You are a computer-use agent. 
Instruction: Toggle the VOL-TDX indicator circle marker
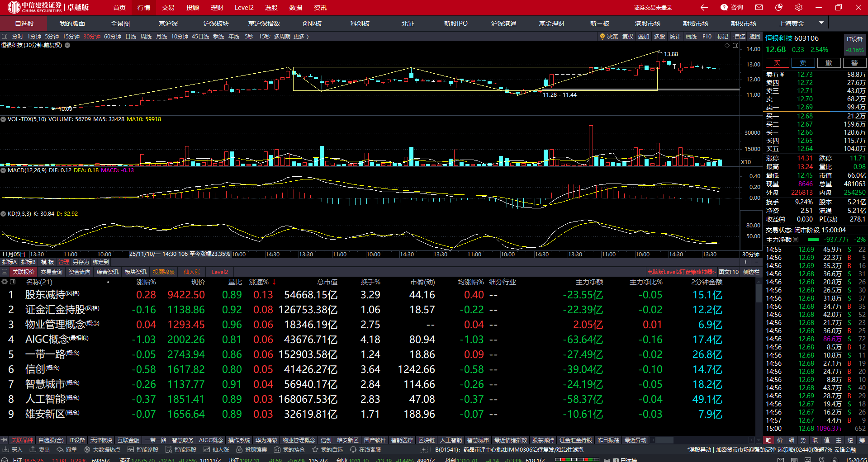pyautogui.click(x=3, y=119)
